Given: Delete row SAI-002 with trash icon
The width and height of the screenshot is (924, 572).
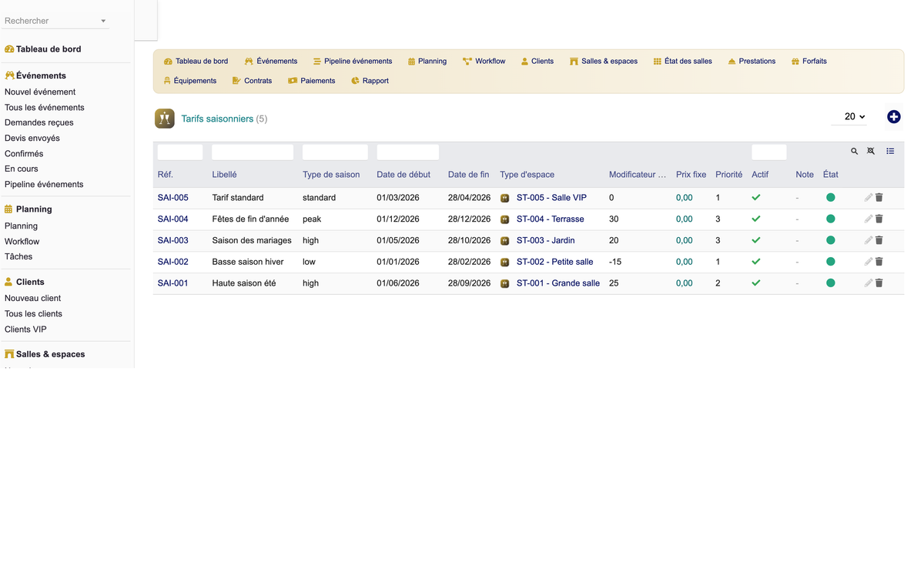Looking at the screenshot, I should pos(879,262).
